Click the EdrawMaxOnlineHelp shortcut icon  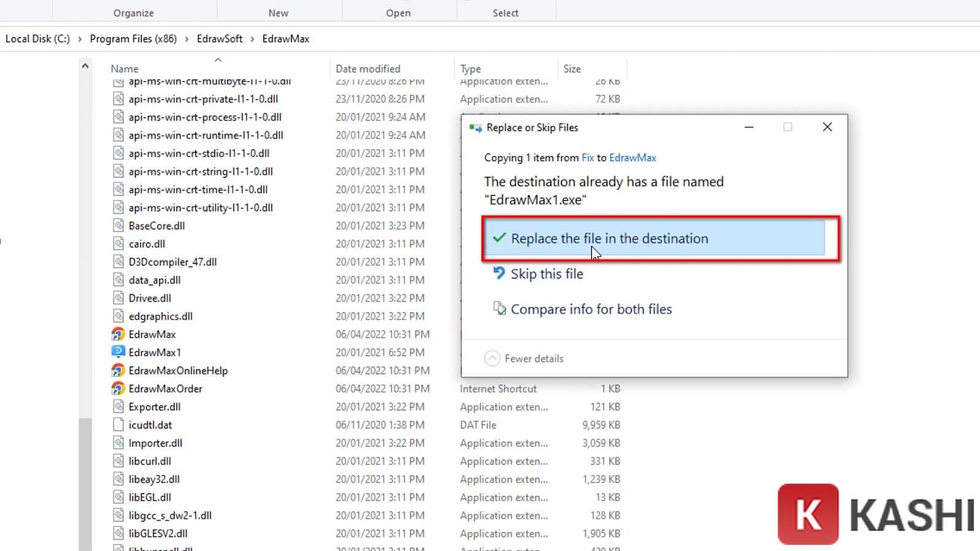pos(118,370)
